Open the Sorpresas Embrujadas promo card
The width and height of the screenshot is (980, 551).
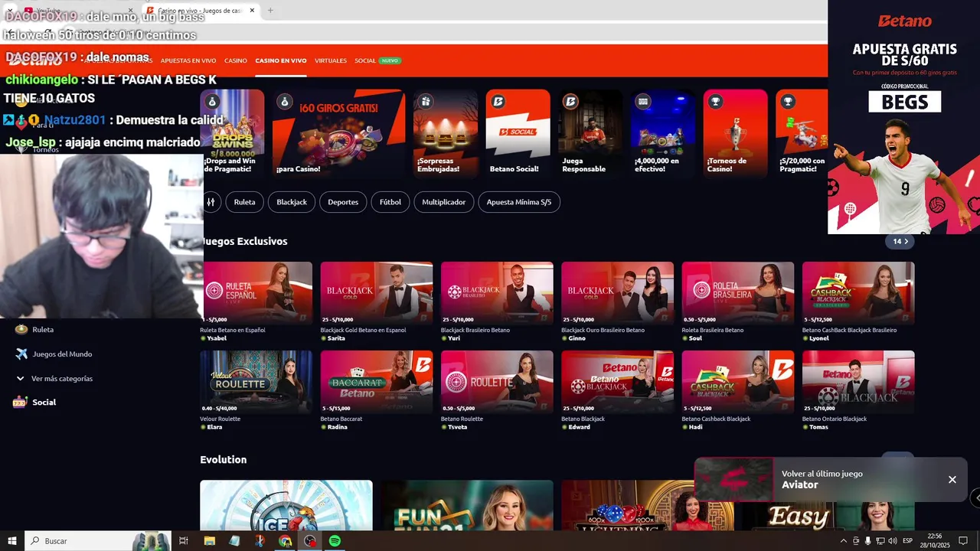coord(446,134)
